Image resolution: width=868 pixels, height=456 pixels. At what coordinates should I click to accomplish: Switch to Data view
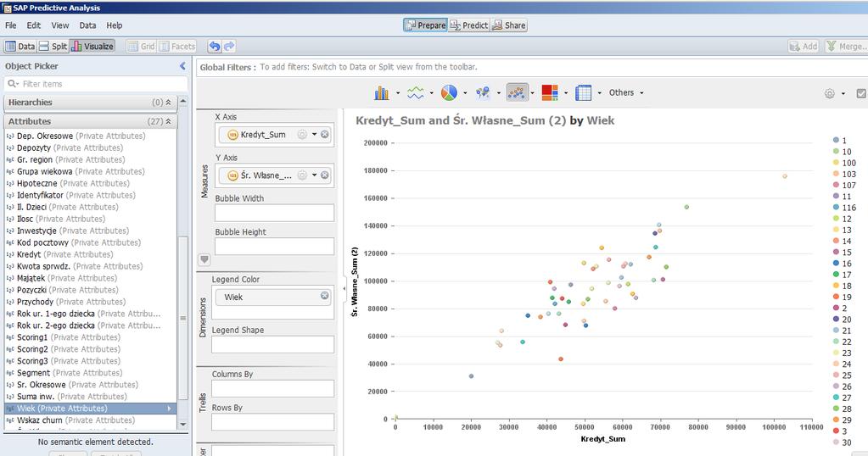tap(20, 47)
